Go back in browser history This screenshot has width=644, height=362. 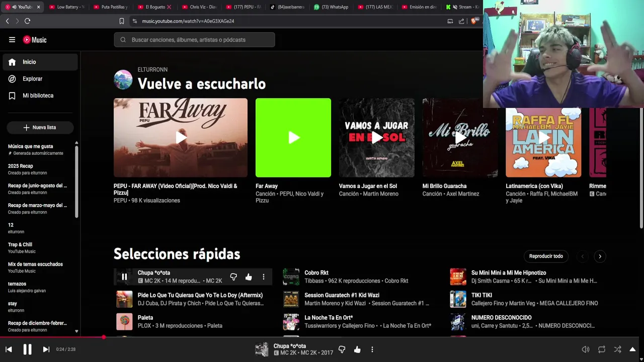point(7,21)
